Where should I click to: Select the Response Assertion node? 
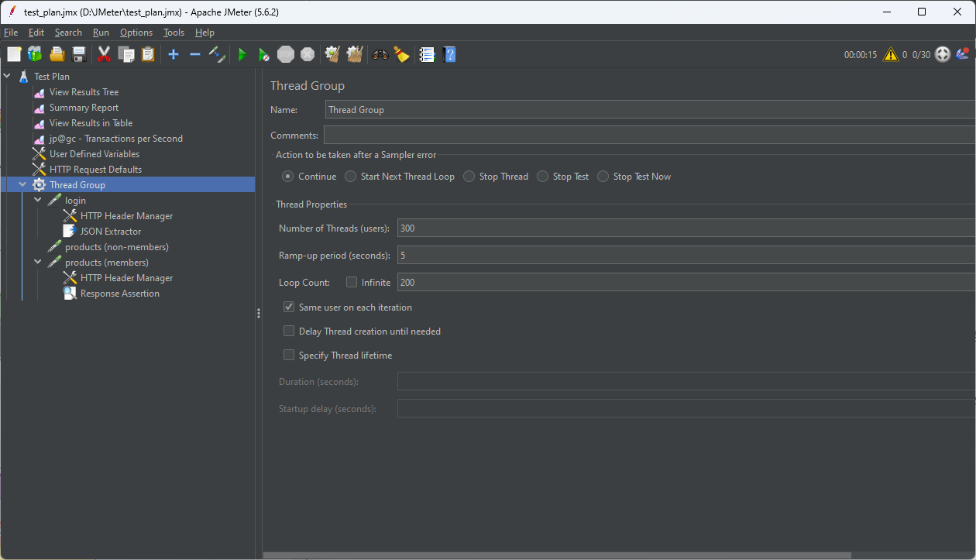click(119, 294)
